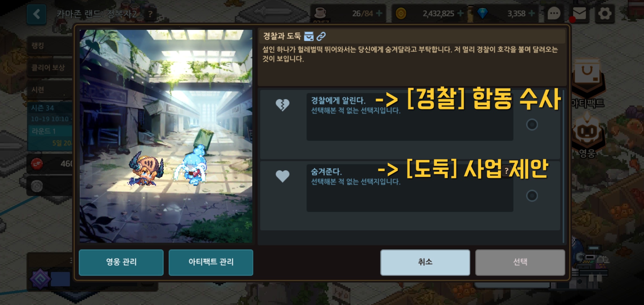Select the 경찰에게 알린다 radio button

point(532,125)
